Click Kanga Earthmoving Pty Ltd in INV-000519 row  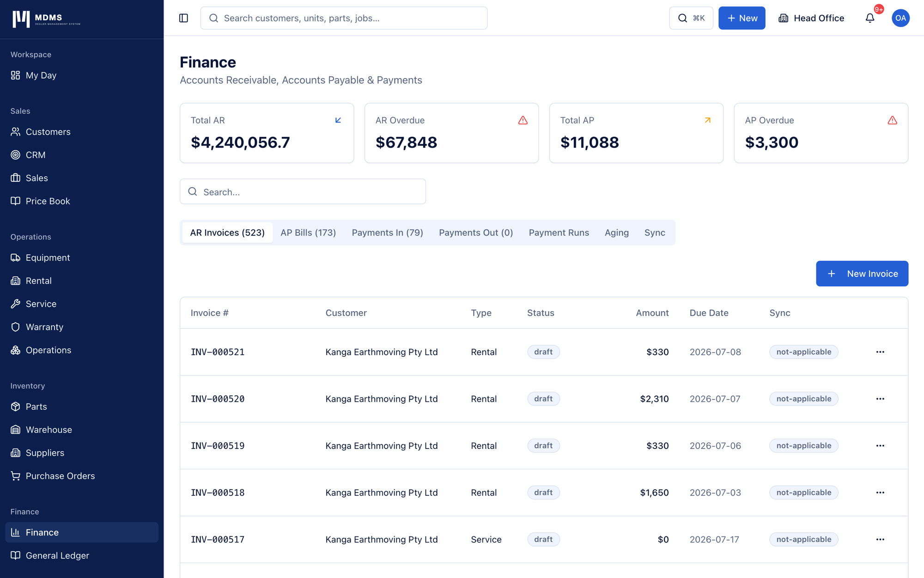[x=382, y=446]
